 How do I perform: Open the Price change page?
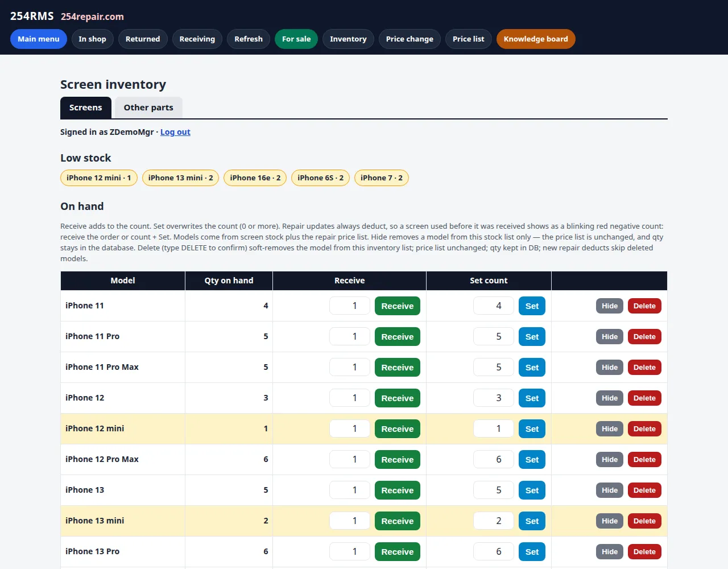409,39
